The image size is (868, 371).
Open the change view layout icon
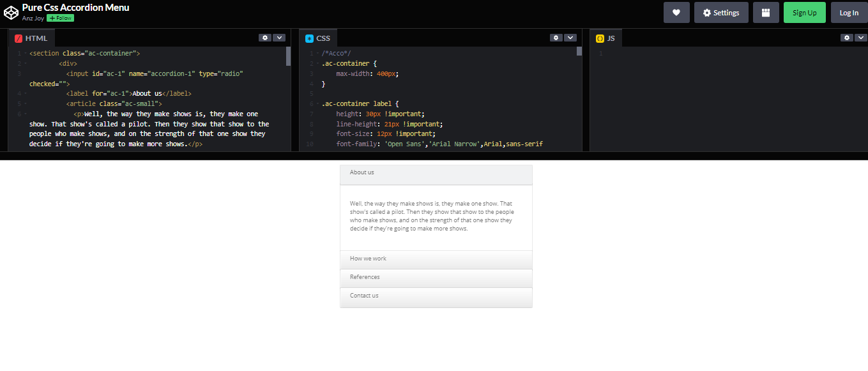(x=766, y=12)
